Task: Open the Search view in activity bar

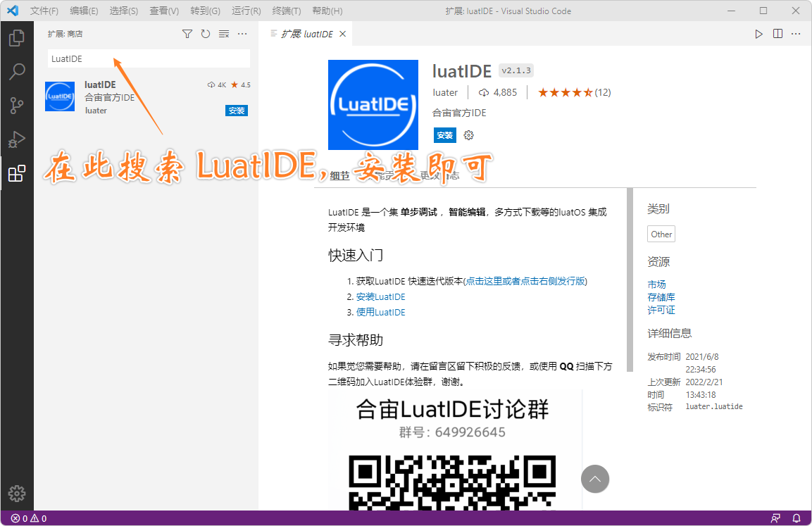Action: (17, 71)
